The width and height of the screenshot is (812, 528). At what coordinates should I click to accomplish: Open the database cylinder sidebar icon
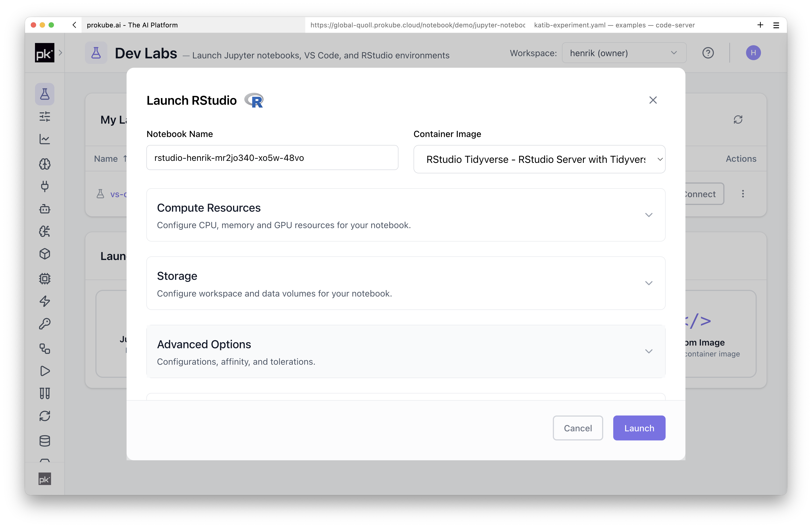click(x=45, y=441)
